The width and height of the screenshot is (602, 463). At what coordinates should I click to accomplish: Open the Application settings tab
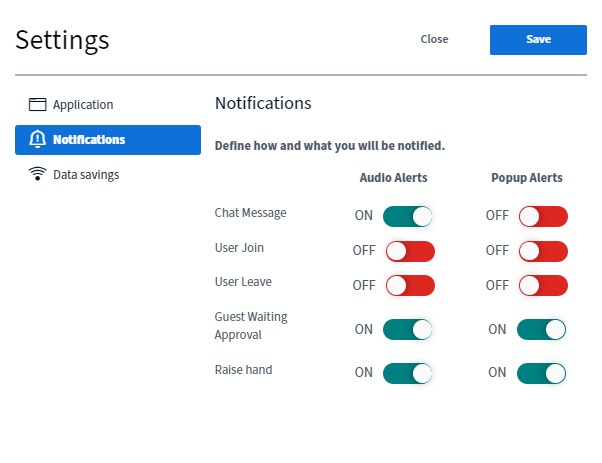(83, 105)
